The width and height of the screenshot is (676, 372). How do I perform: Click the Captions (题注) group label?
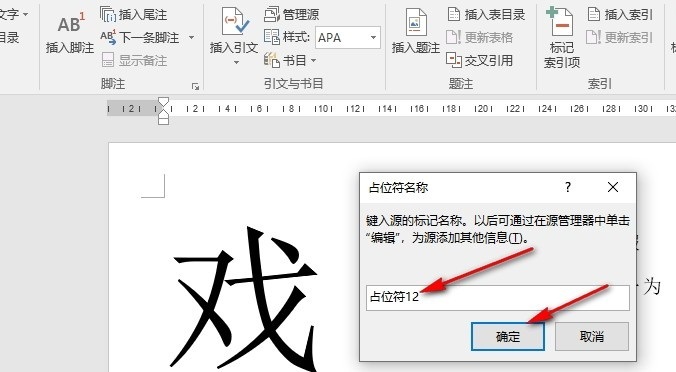[461, 84]
